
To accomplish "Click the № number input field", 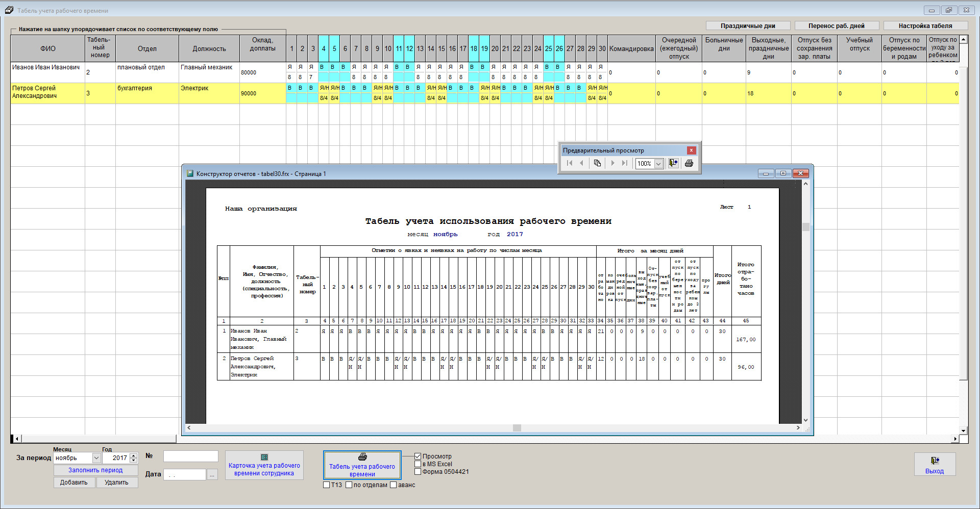I will click(x=190, y=456).
